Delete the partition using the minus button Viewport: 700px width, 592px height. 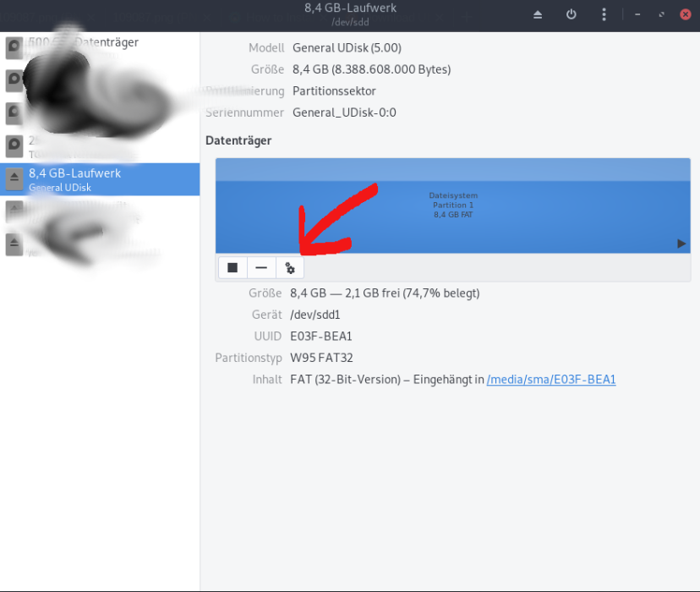point(261,267)
